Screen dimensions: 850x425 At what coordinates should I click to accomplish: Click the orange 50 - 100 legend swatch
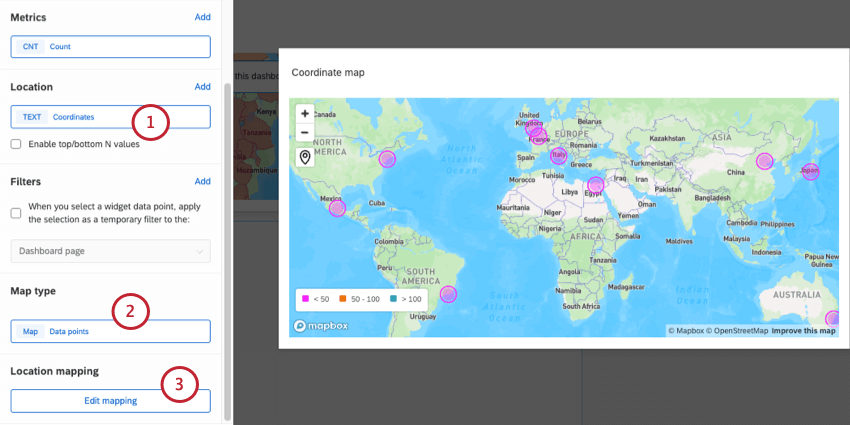coord(342,299)
